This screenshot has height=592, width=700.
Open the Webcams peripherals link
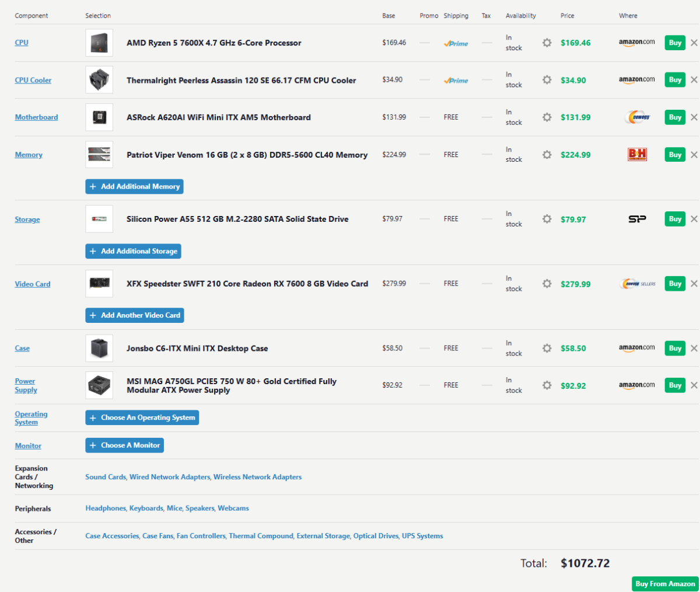[233, 509]
